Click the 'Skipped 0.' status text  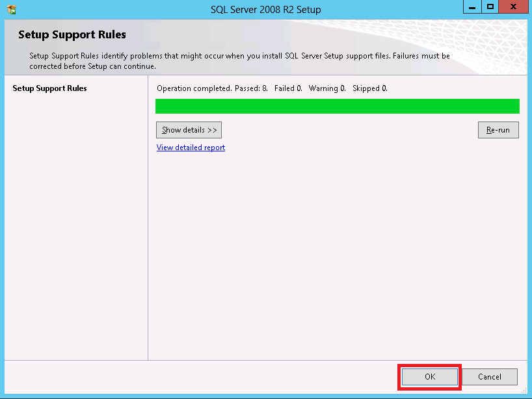(370, 88)
